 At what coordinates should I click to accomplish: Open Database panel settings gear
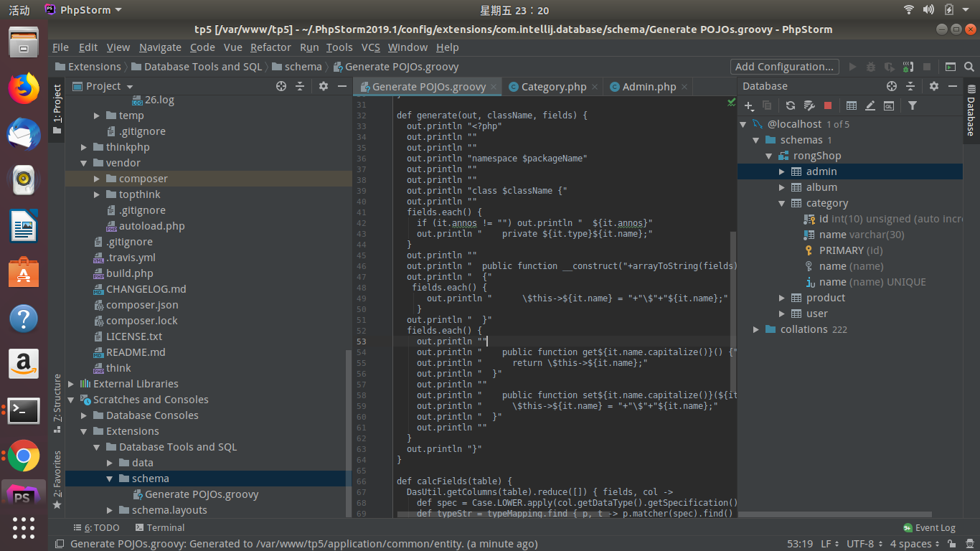(933, 86)
